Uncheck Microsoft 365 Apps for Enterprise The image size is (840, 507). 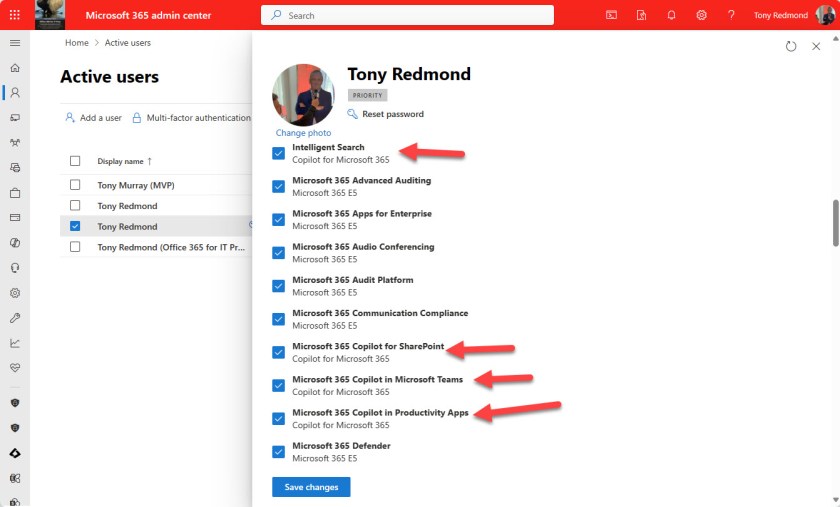click(x=279, y=220)
